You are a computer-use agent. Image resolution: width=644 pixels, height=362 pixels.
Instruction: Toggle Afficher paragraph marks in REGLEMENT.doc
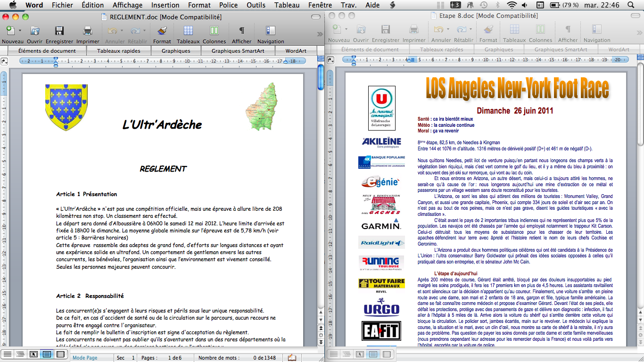pyautogui.click(x=241, y=31)
